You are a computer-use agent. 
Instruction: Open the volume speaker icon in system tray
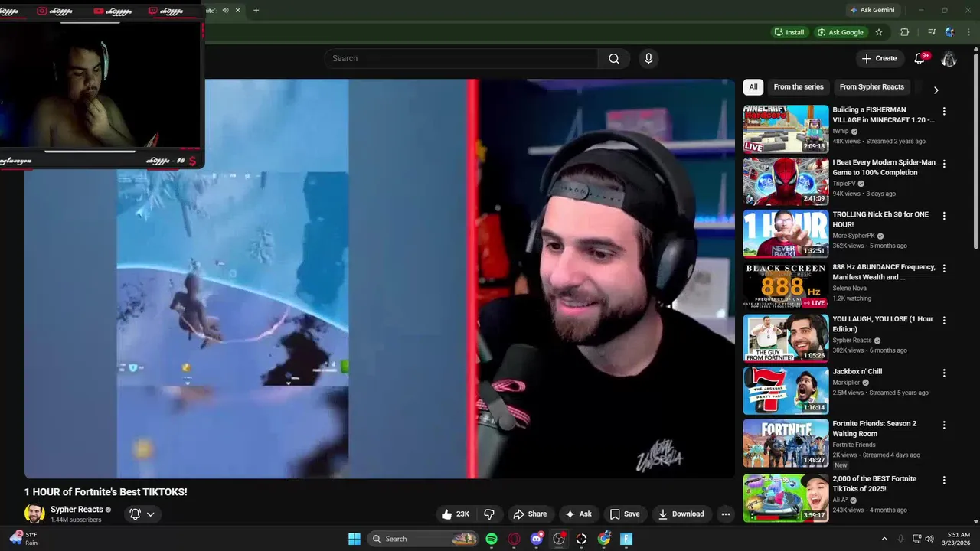tap(929, 539)
